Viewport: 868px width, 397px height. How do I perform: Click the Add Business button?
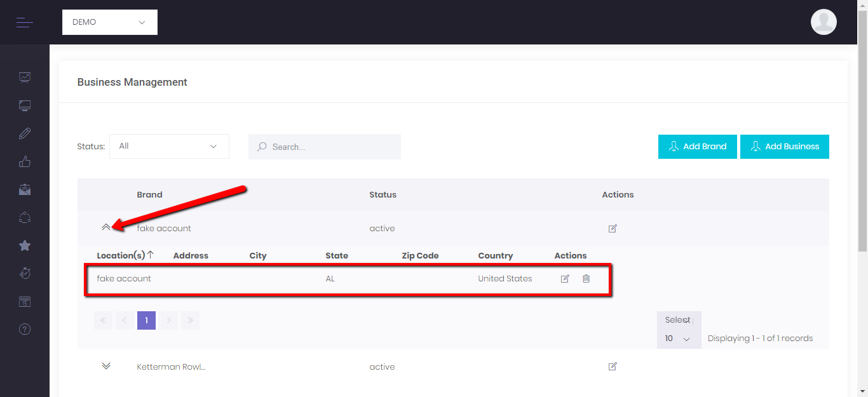(x=784, y=146)
